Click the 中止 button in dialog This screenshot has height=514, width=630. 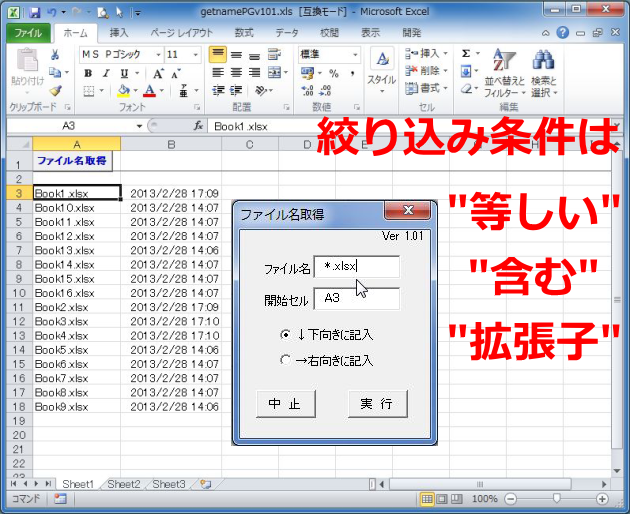pyautogui.click(x=286, y=403)
